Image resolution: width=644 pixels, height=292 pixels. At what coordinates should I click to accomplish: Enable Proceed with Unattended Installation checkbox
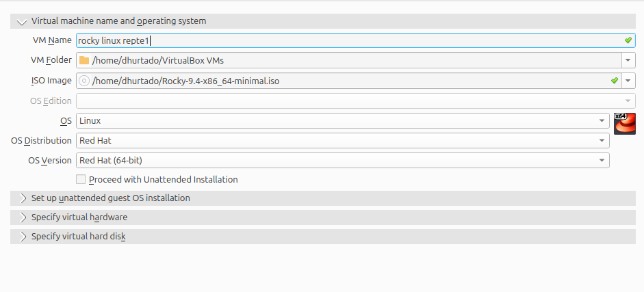(x=81, y=180)
